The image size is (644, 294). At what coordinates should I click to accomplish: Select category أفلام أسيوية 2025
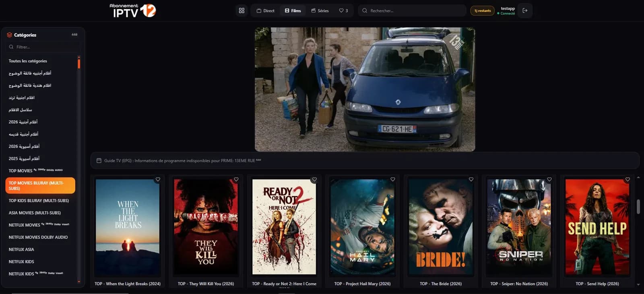40,158
